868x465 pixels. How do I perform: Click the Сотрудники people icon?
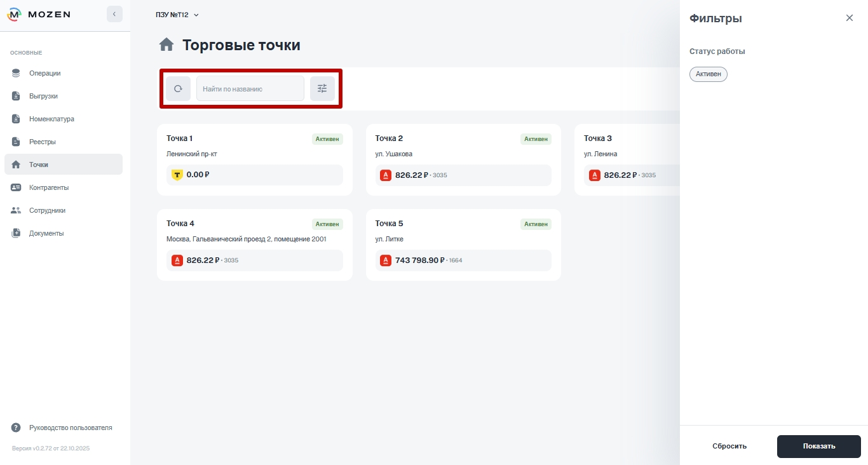click(x=16, y=210)
